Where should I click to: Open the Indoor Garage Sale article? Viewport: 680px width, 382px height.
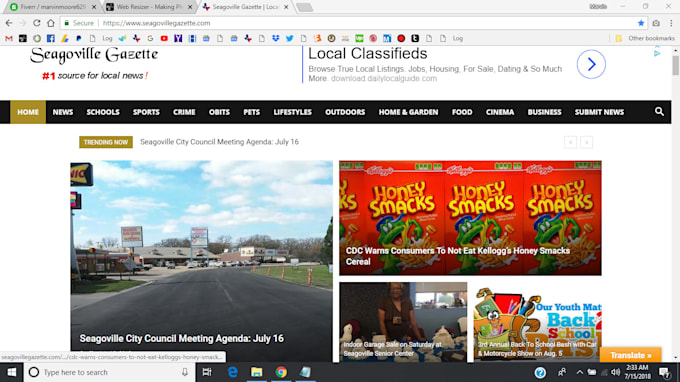[403, 322]
